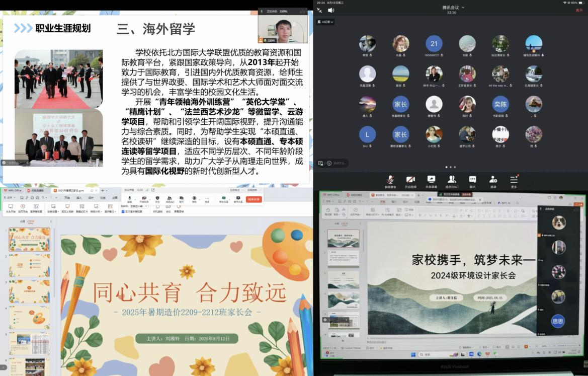The height and width of the screenshot is (376, 588).
Task: Open the meeting chat icon
Action: tap(472, 180)
